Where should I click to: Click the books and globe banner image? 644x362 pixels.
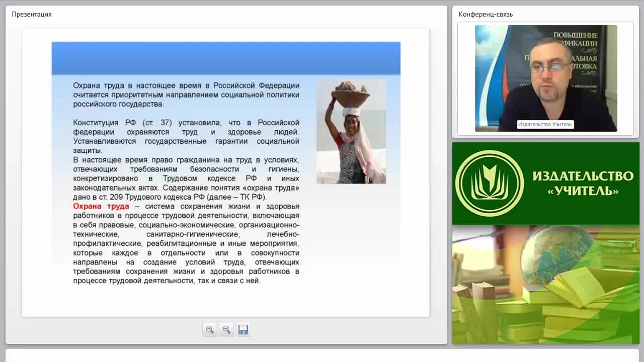tap(546, 285)
